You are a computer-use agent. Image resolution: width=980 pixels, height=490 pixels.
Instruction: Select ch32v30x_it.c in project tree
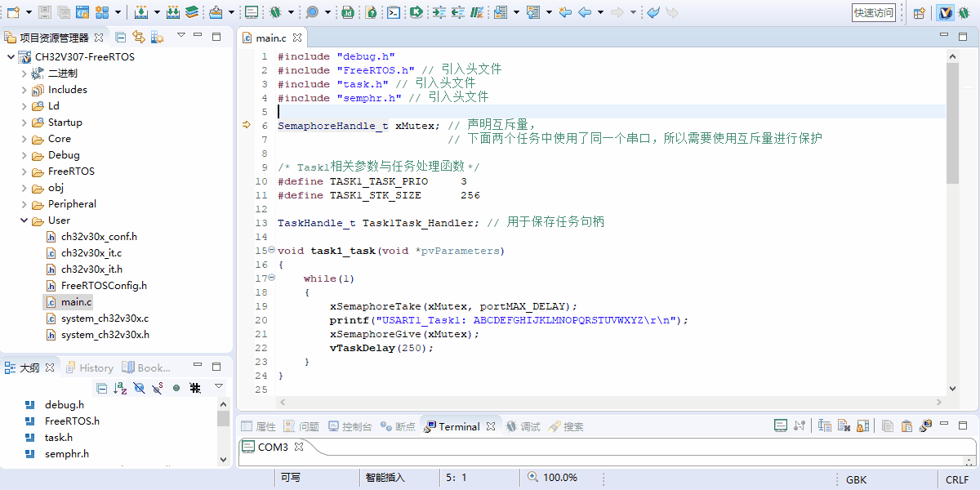pos(91,253)
